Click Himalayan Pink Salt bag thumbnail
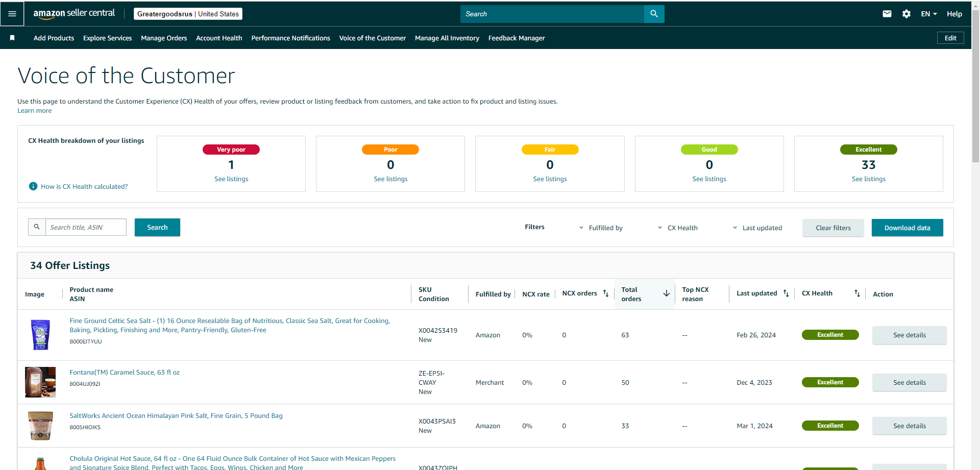 40,425
